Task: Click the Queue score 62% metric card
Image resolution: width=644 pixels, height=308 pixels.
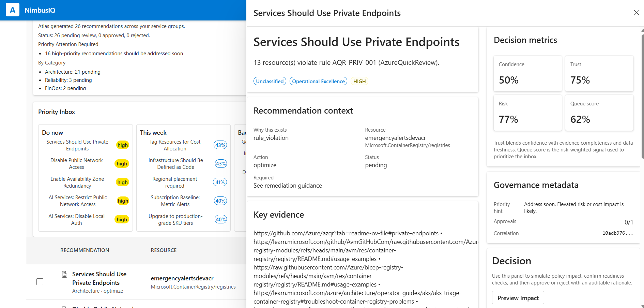Action: pyautogui.click(x=599, y=113)
